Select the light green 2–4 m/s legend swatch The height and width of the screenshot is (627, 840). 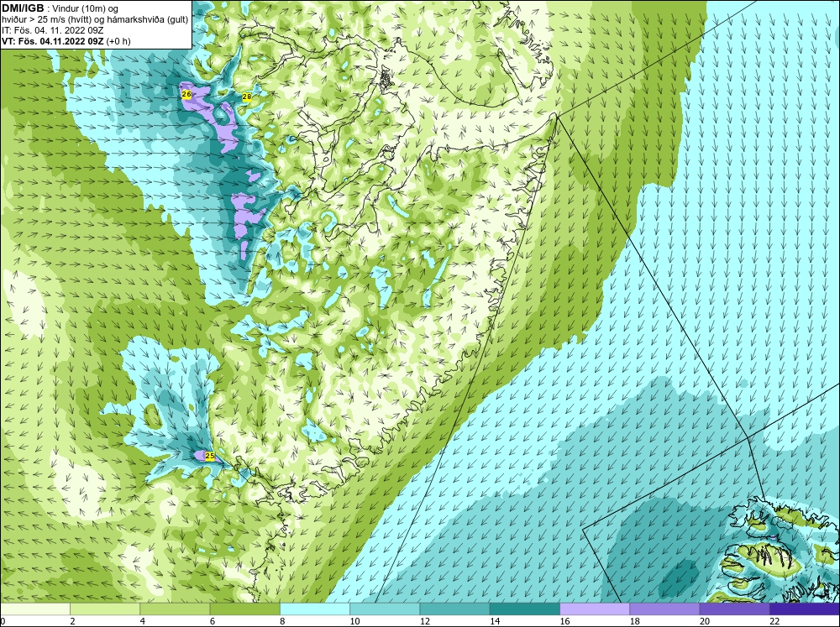pyautogui.click(x=105, y=609)
